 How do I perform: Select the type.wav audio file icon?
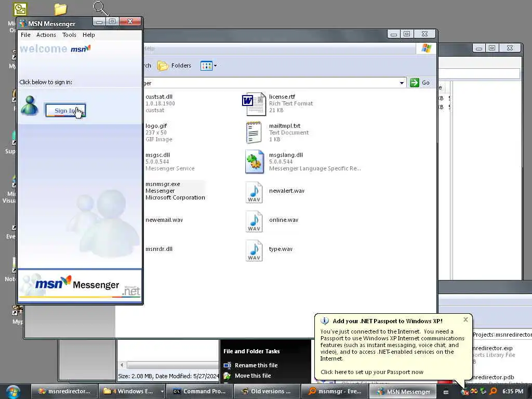point(254,250)
